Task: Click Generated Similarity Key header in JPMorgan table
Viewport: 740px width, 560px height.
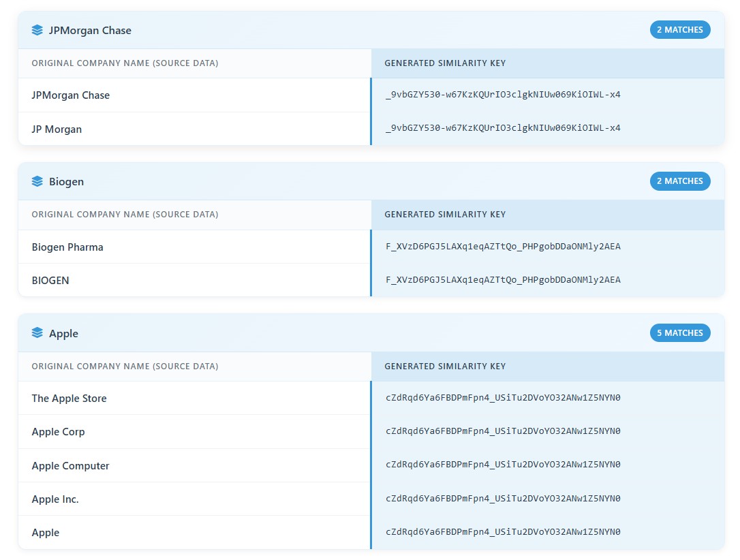Action: (x=445, y=63)
